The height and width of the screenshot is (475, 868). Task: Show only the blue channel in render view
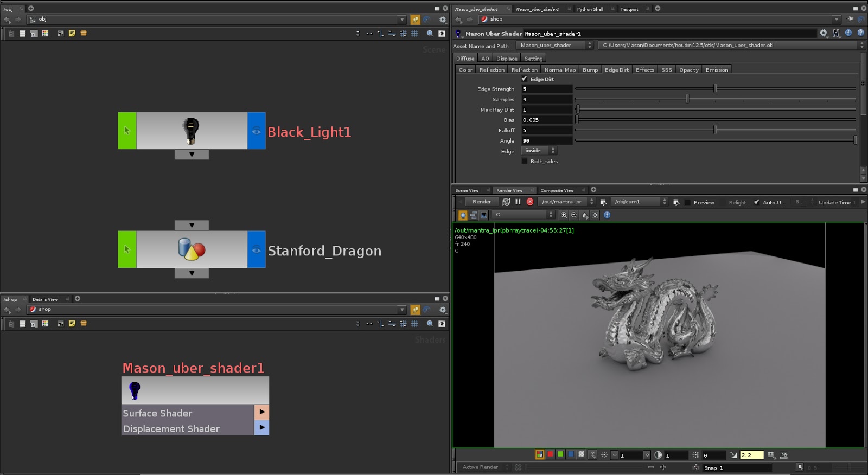tap(571, 454)
